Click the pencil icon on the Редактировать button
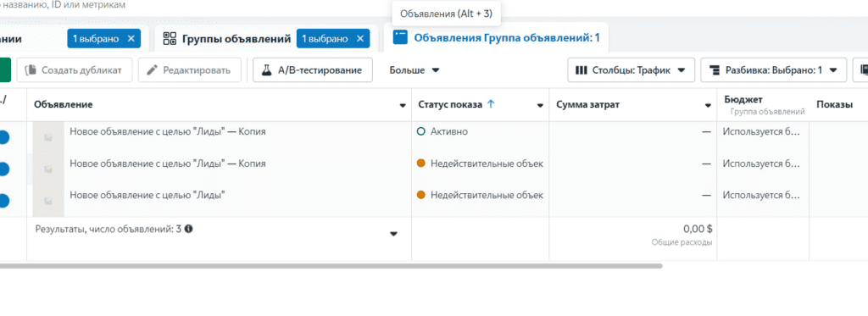The height and width of the screenshot is (316, 868). (153, 70)
